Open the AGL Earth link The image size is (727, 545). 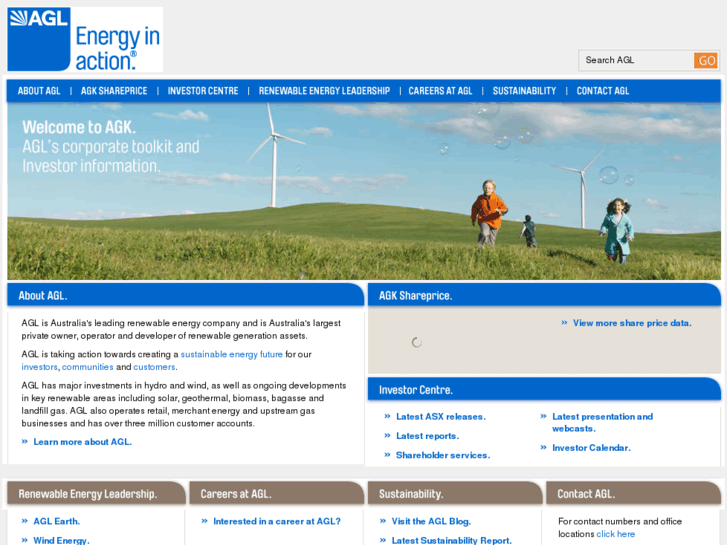pos(57,521)
